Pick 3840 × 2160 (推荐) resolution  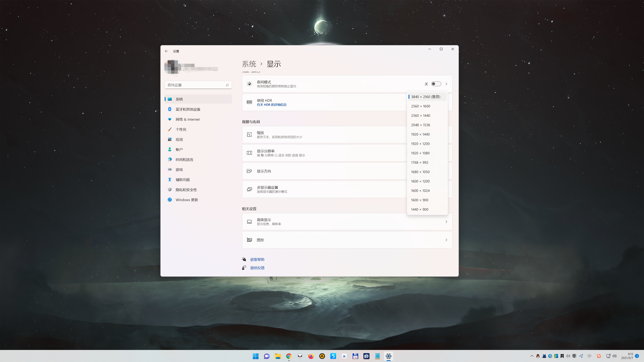425,97
